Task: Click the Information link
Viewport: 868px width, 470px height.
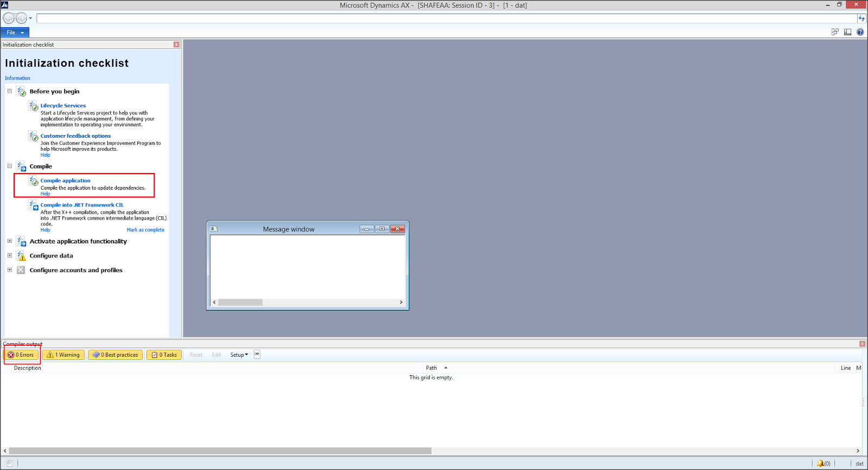Action: (17, 78)
